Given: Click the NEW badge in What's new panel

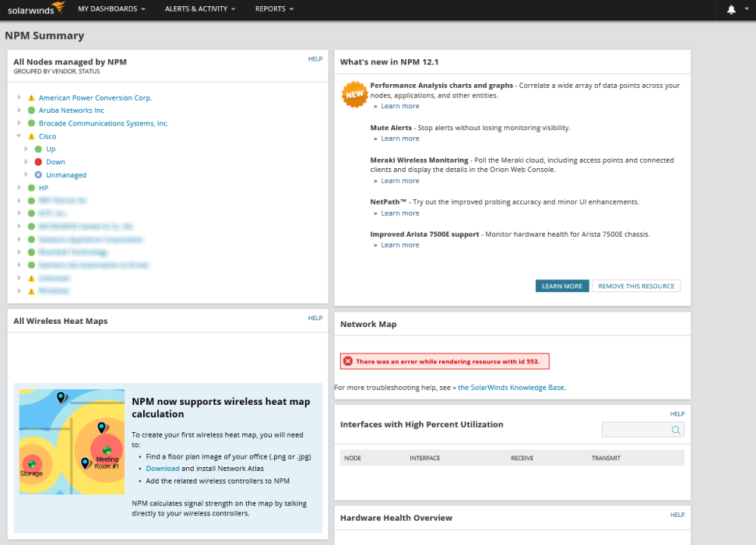Looking at the screenshot, I should (354, 94).
